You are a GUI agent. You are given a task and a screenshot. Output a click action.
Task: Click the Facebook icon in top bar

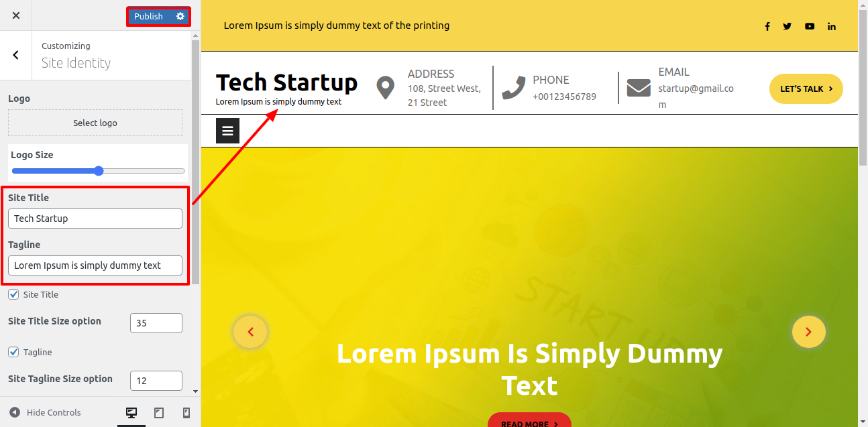coord(767,26)
